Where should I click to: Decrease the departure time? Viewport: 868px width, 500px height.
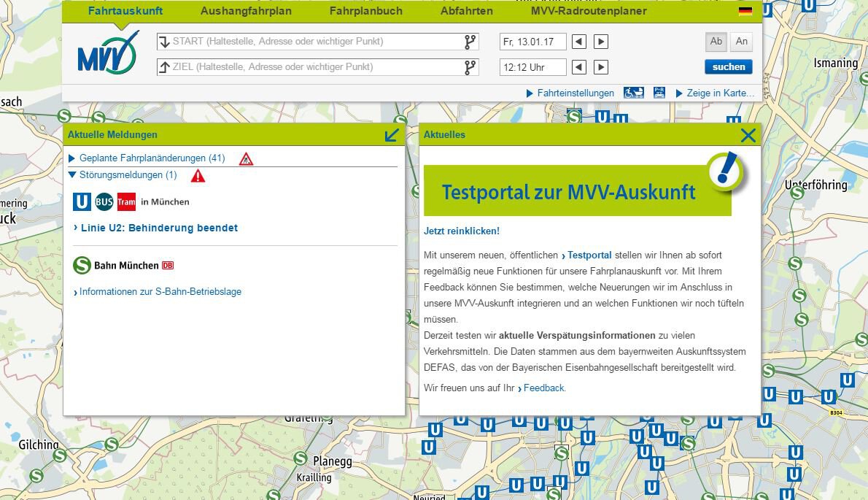click(579, 67)
